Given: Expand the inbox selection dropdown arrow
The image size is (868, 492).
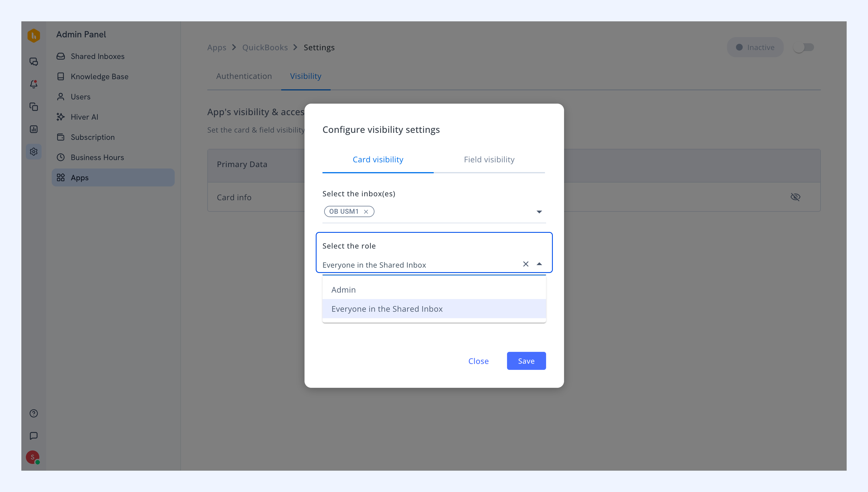Looking at the screenshot, I should click(539, 212).
